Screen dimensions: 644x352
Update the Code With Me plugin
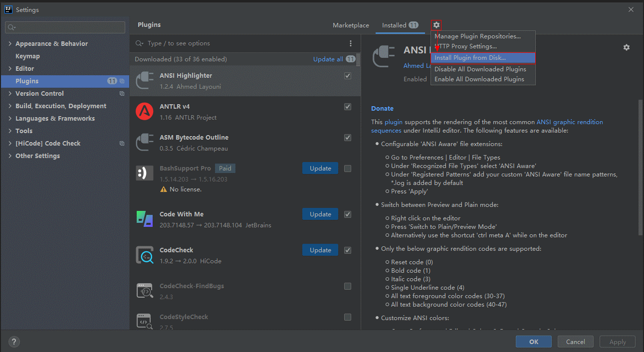click(320, 214)
